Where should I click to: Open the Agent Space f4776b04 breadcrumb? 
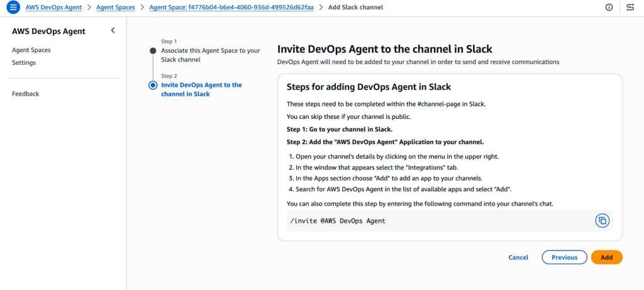(x=231, y=8)
